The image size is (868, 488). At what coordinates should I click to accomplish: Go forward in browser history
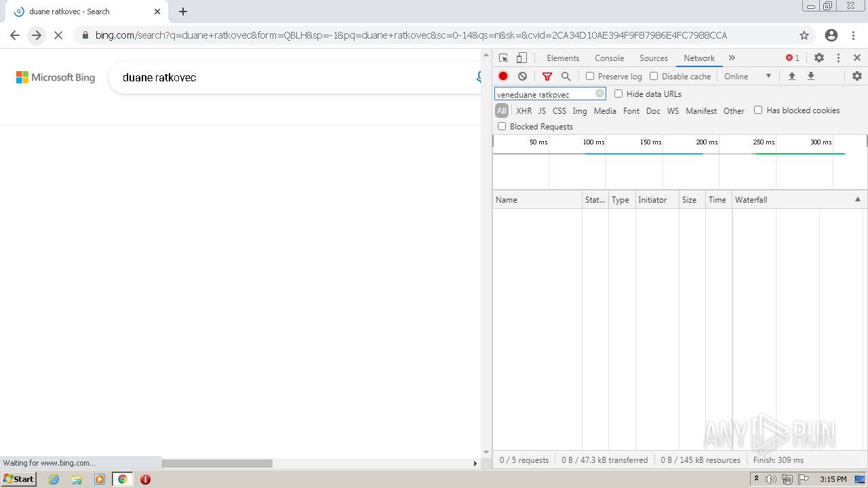point(37,35)
